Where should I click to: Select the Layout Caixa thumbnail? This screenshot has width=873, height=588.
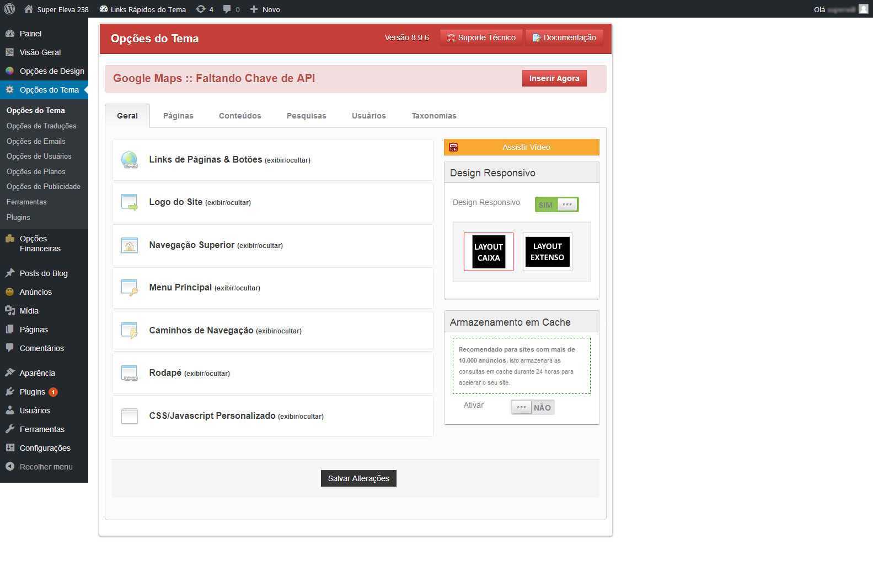[488, 252]
